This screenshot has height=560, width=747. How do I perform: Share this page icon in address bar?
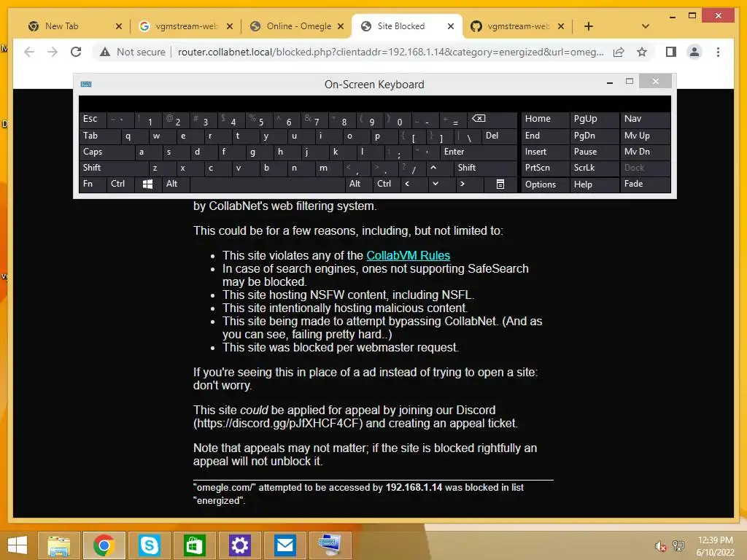pyautogui.click(x=619, y=52)
